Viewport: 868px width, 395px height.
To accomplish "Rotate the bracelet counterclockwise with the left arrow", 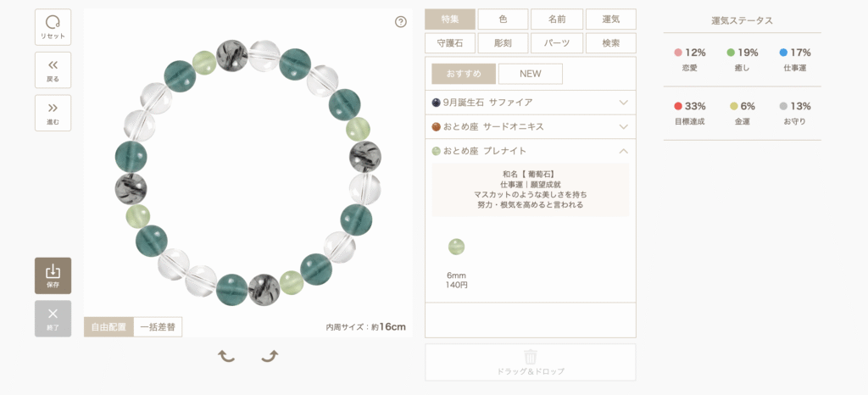I will tap(225, 356).
